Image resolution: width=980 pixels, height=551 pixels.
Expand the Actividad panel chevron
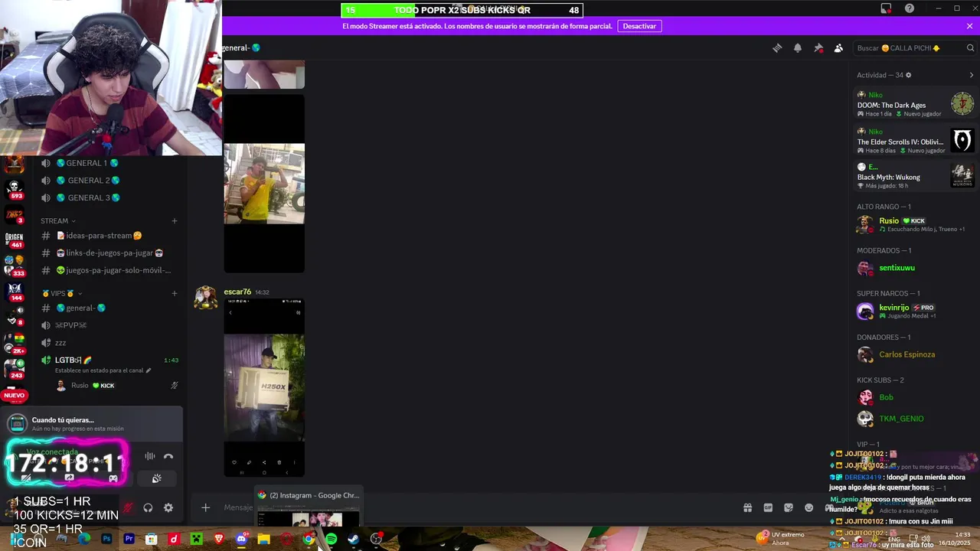pyautogui.click(x=972, y=75)
